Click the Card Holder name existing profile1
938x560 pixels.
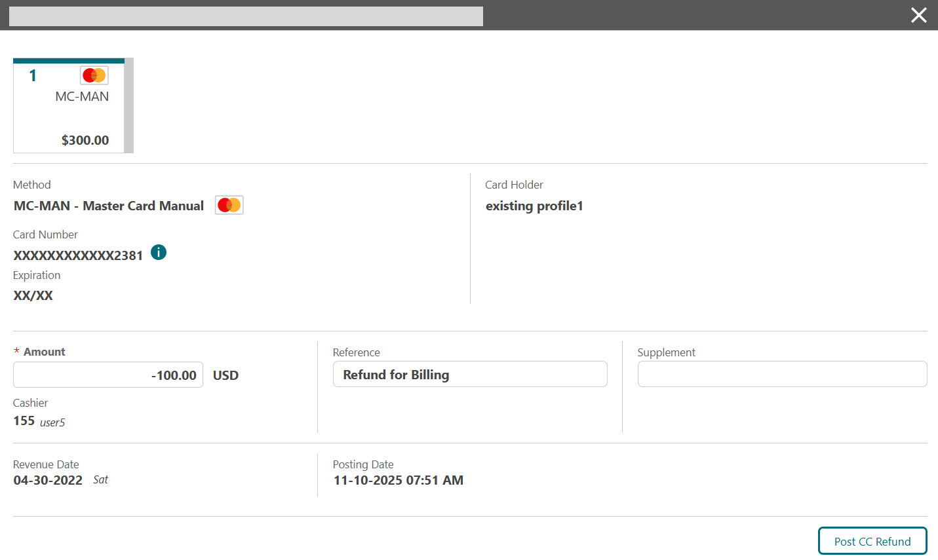pos(534,205)
